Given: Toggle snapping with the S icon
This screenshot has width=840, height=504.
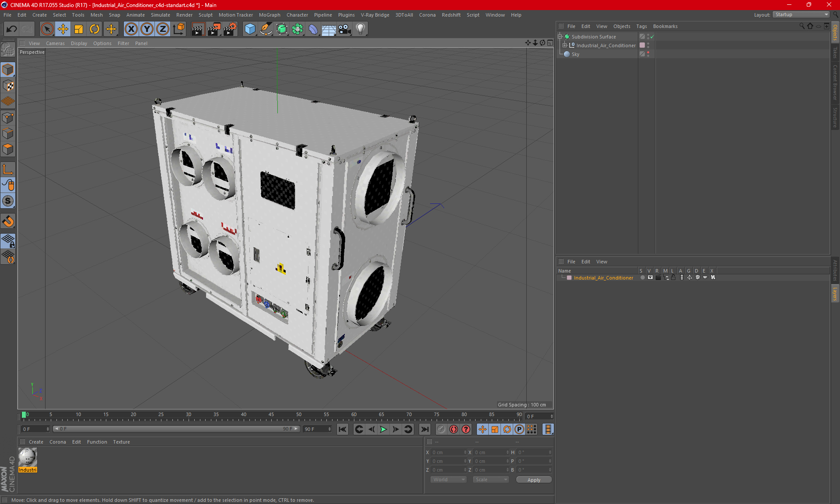Looking at the screenshot, I should pos(8,201).
